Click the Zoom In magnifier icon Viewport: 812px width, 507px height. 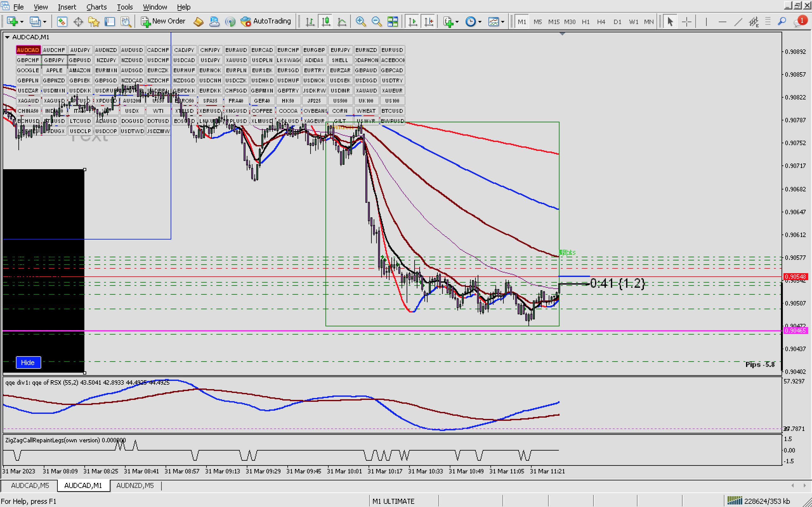pos(360,22)
